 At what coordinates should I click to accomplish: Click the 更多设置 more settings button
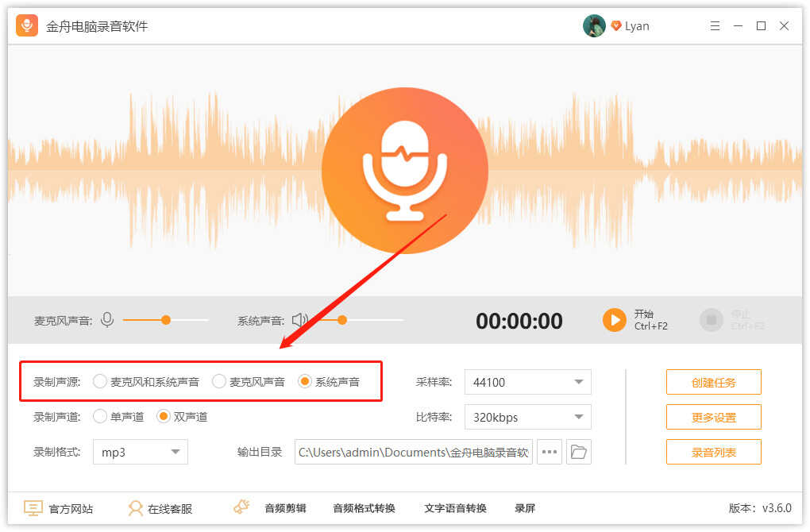[713, 417]
